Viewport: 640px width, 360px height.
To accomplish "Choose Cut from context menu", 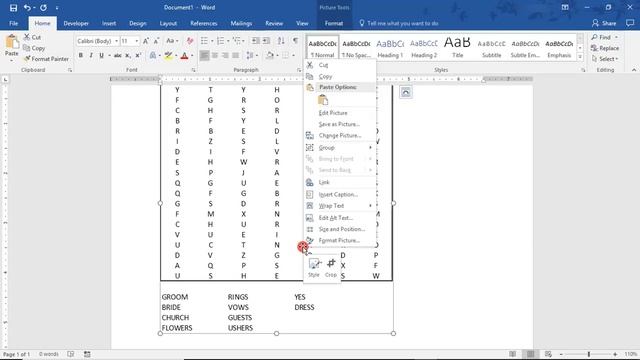I will coord(340,65).
